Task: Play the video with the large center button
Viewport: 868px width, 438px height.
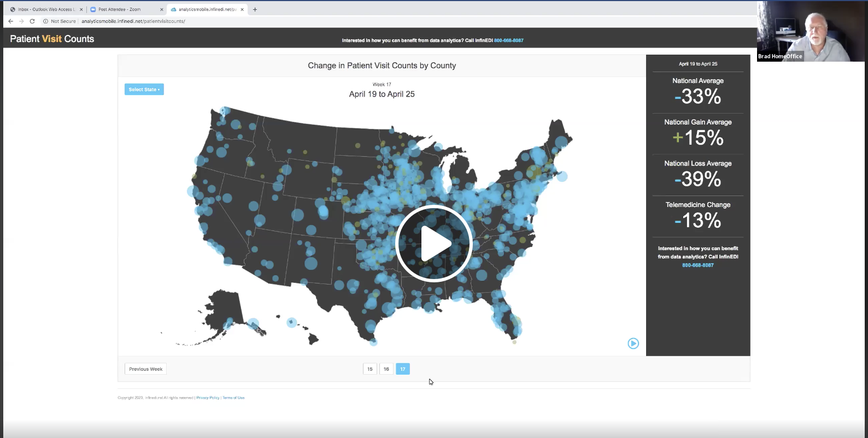Action: pyautogui.click(x=433, y=244)
